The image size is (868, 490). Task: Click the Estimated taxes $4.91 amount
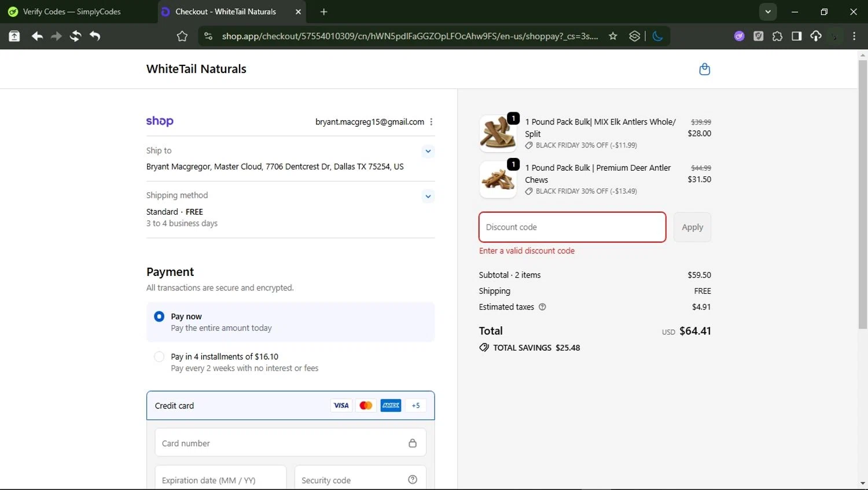tap(701, 307)
